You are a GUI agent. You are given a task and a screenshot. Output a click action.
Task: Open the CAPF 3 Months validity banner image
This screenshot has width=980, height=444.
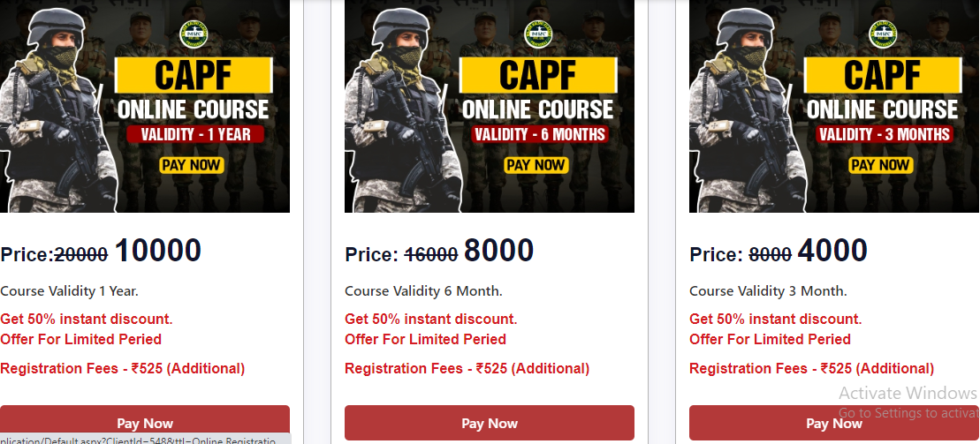coord(834,106)
